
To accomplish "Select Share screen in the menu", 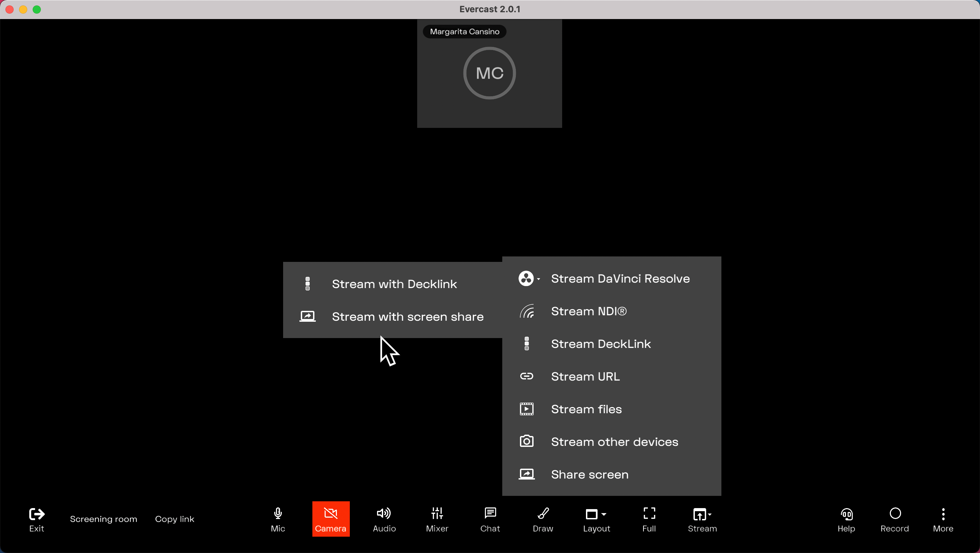I will point(612,475).
